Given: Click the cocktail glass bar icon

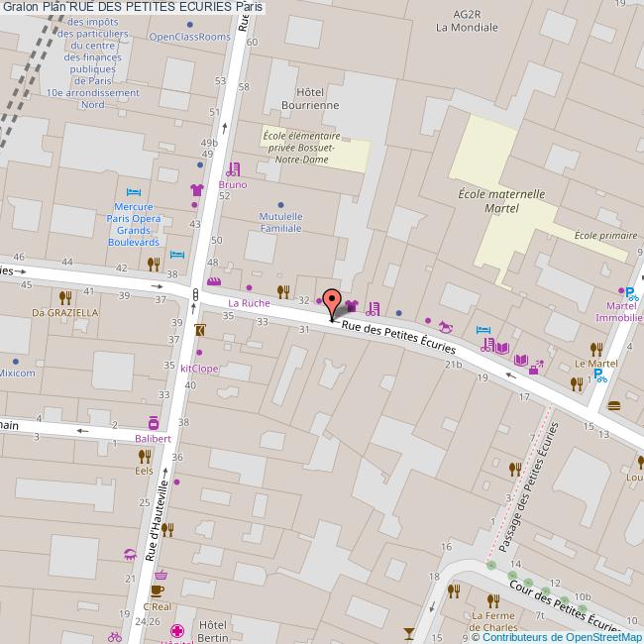Looking at the screenshot, I should (407, 631).
